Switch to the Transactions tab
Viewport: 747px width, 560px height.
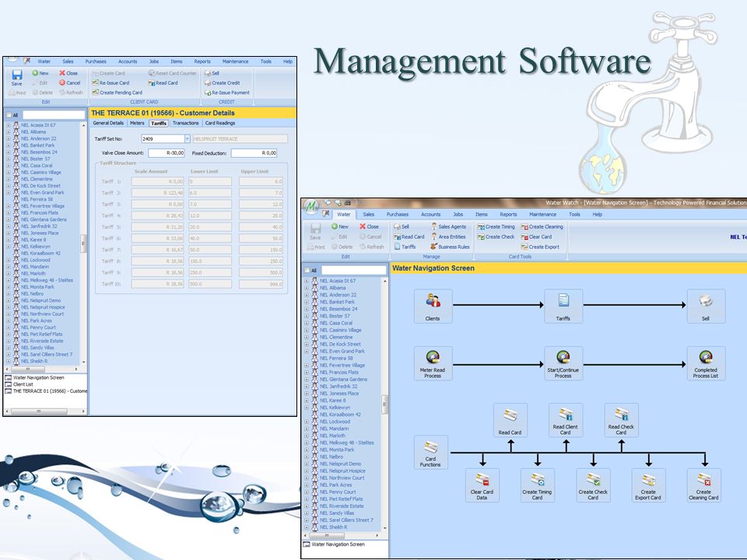pyautogui.click(x=185, y=123)
